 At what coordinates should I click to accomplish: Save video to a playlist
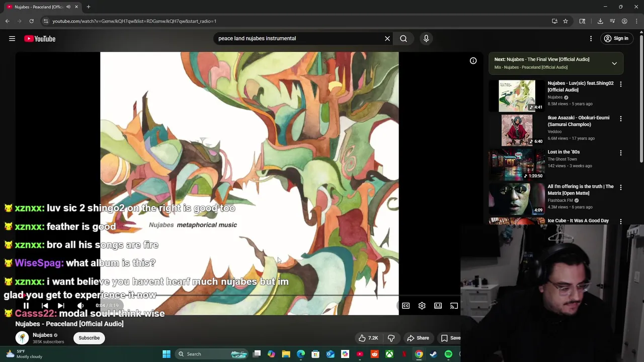451,338
